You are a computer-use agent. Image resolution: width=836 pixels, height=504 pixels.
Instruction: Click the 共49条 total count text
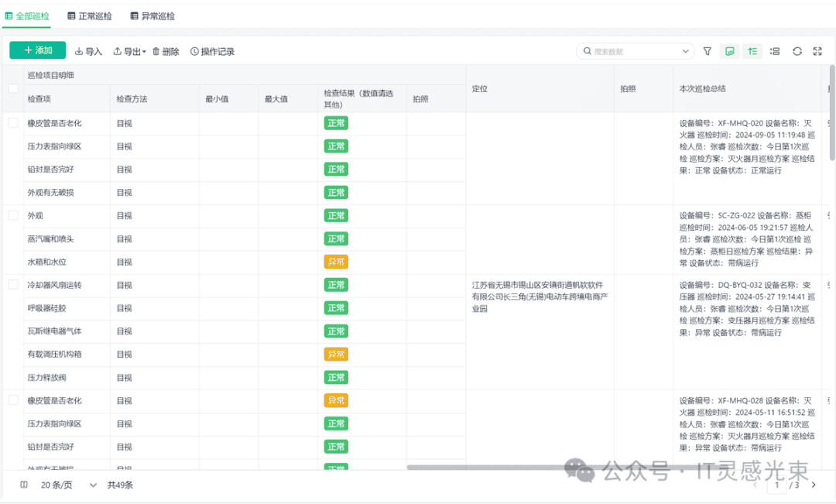[120, 485]
